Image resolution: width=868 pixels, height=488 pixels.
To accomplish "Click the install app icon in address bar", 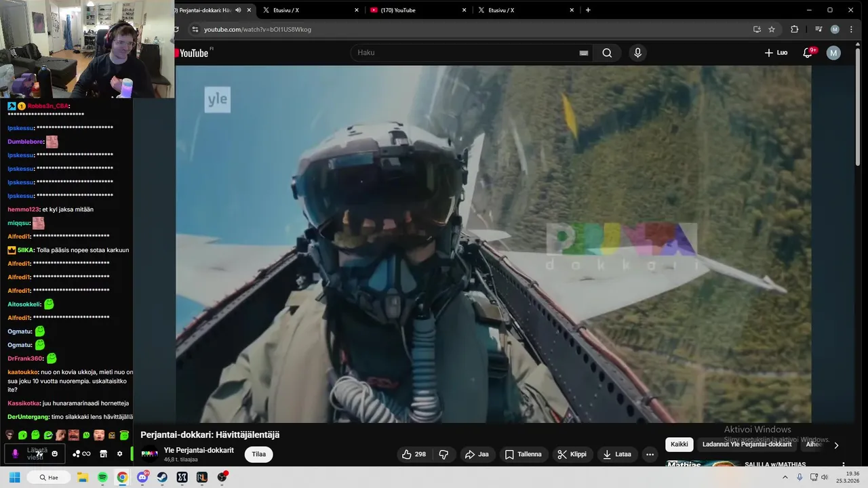I will click(757, 29).
